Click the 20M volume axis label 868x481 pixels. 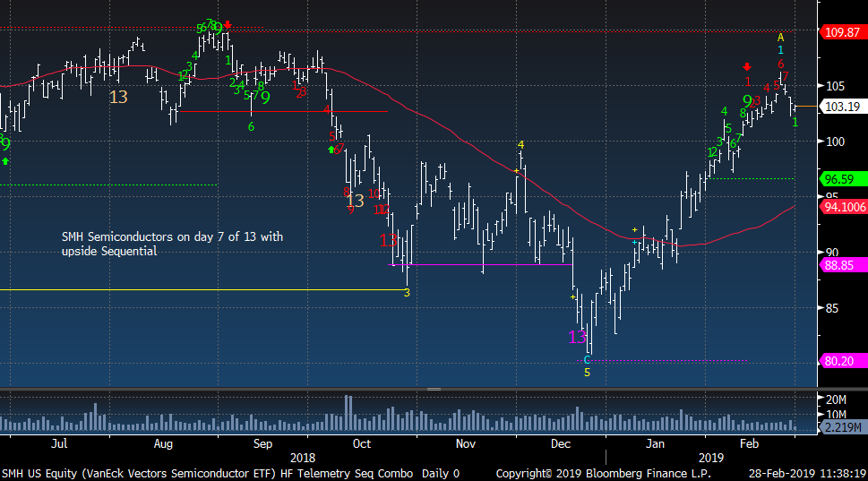[x=836, y=399]
